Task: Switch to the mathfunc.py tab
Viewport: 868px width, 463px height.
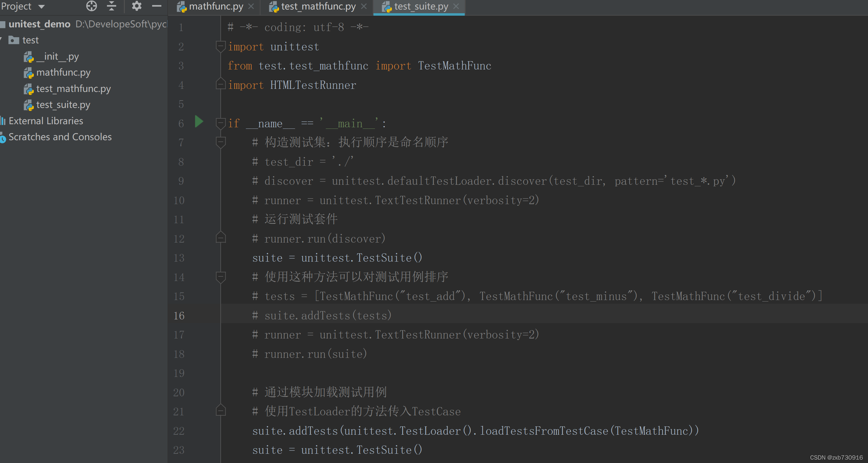Action: pos(216,6)
